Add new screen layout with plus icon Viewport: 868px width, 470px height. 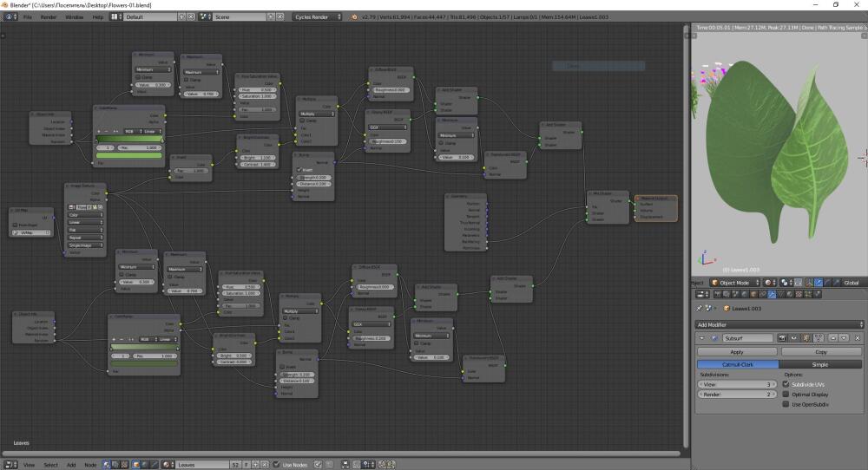[x=181, y=17]
